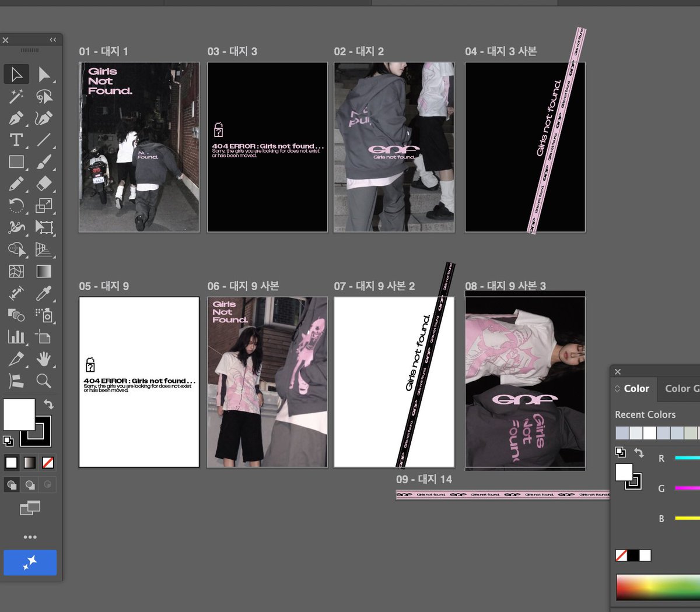Pick a color from the spectrum bar
The width and height of the screenshot is (700, 612).
658,587
